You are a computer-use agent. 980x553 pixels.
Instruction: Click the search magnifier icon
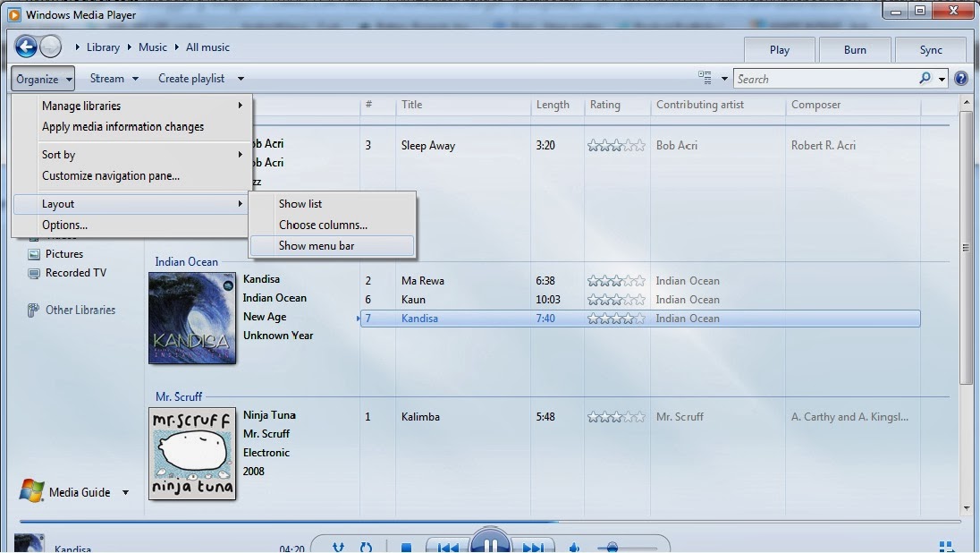925,78
